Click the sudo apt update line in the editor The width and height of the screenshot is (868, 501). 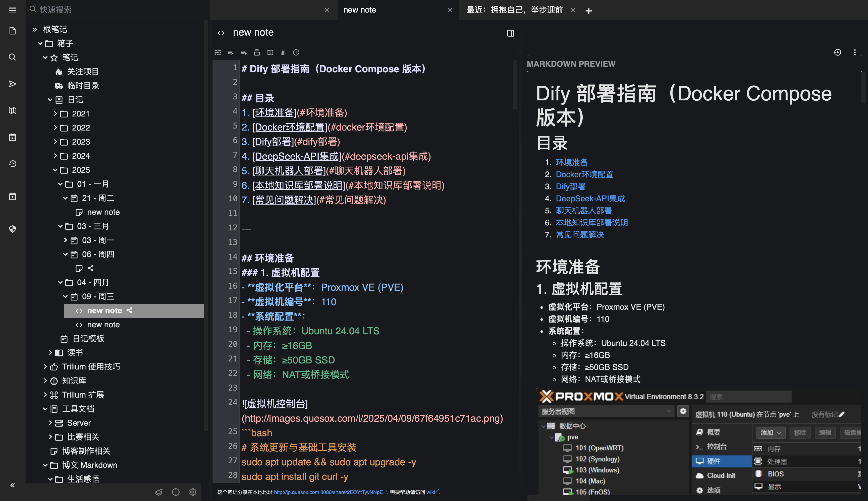pos(329,462)
